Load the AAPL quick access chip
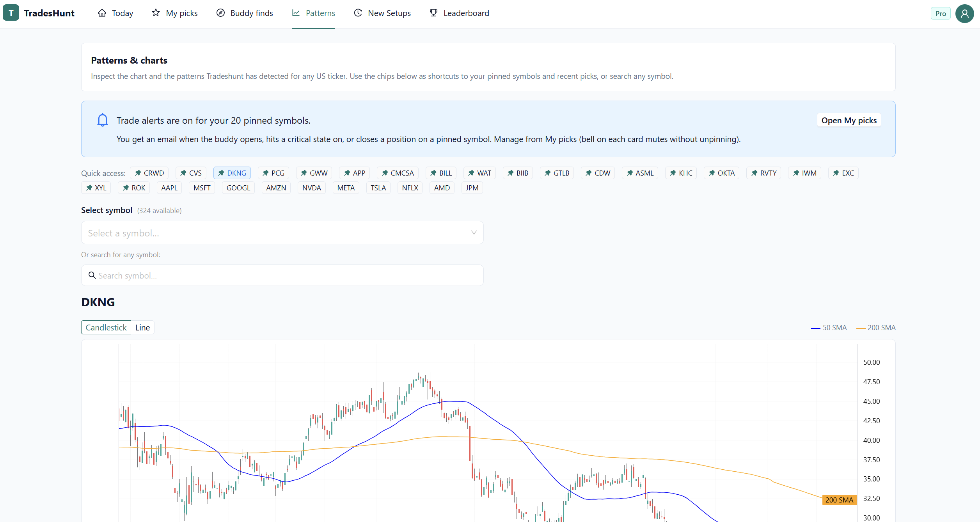 169,188
